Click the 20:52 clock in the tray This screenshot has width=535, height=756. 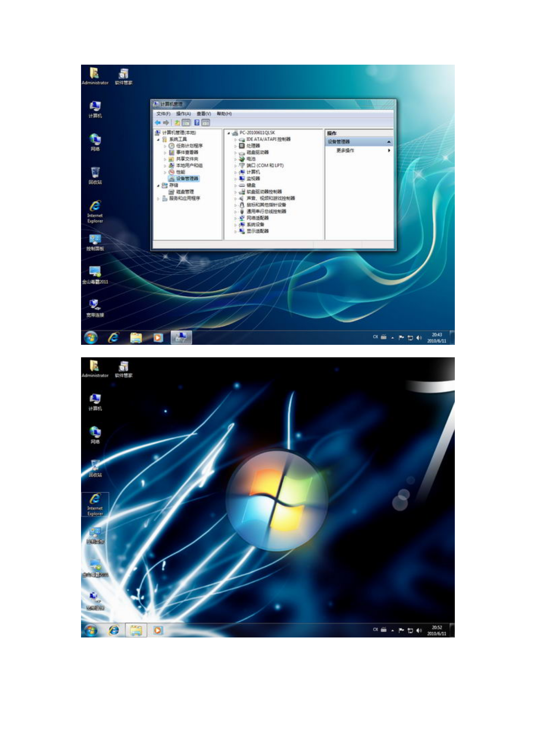click(437, 631)
